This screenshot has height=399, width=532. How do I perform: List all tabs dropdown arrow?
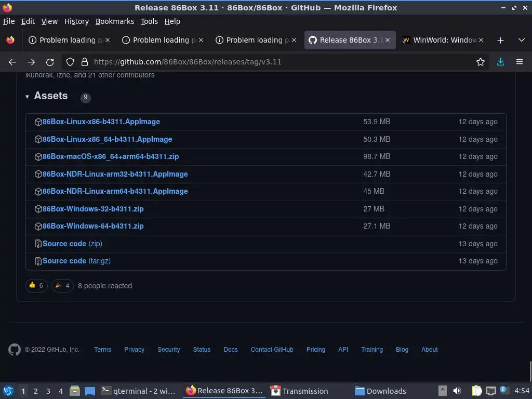tap(522, 40)
